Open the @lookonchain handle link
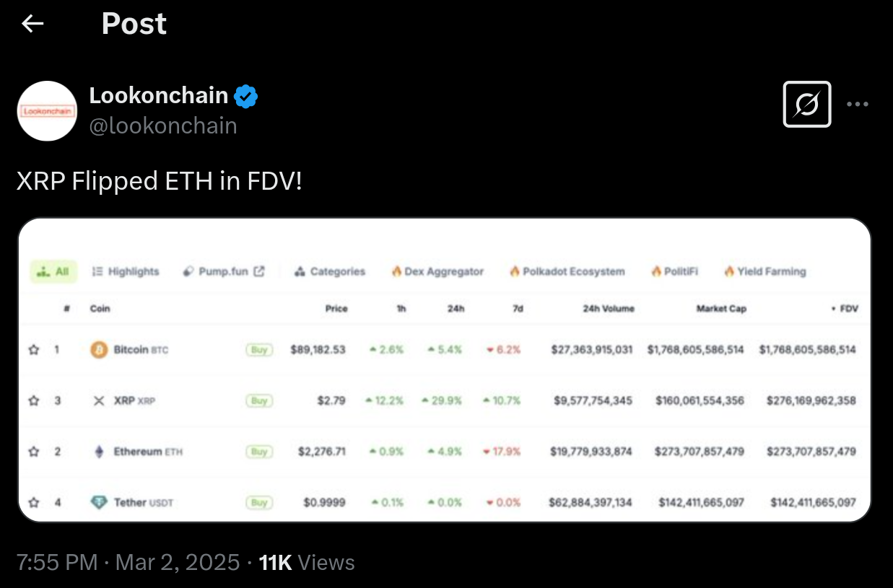Viewport: 893px width, 588px height. click(x=162, y=126)
